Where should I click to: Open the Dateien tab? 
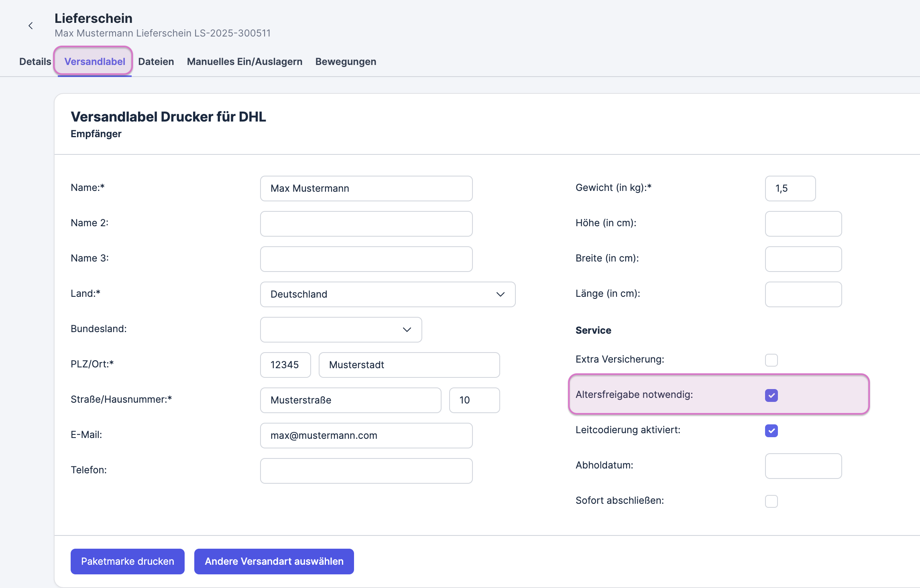click(156, 61)
